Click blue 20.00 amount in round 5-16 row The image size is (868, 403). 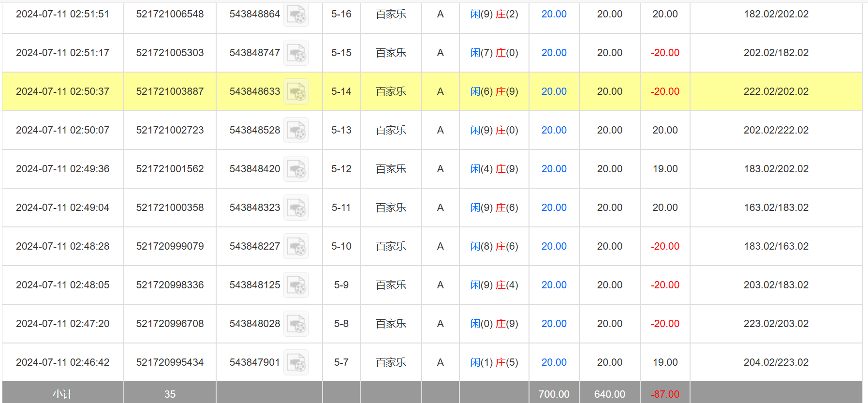[554, 14]
